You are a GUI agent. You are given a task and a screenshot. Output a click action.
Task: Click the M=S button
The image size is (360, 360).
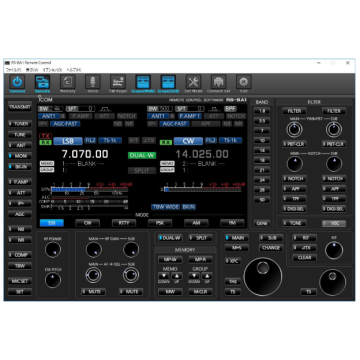(237, 248)
